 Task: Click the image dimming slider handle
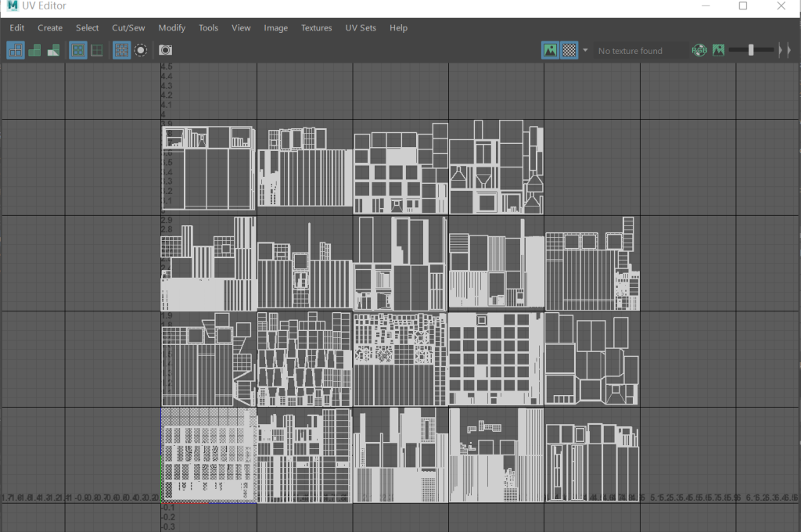751,50
